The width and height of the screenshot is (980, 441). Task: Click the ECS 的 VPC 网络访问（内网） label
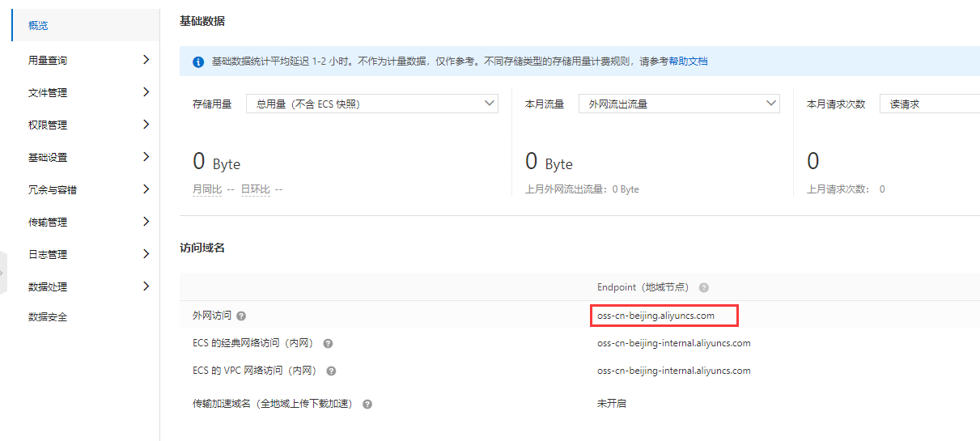(x=255, y=371)
